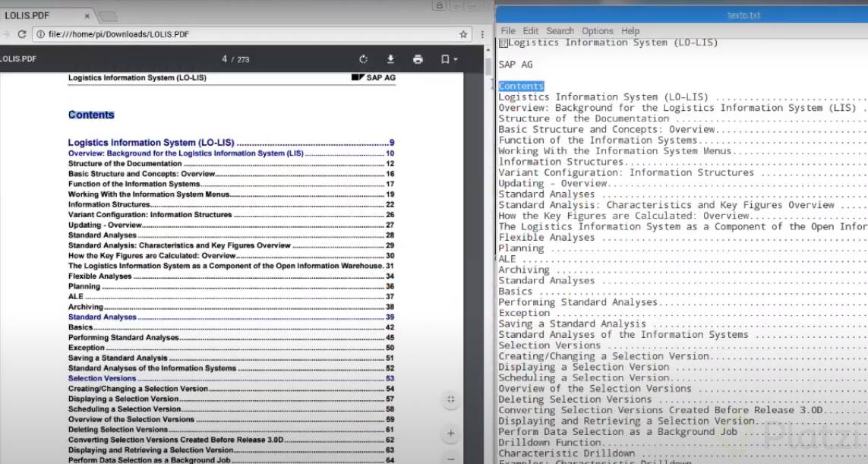Image resolution: width=868 pixels, height=464 pixels.
Task: Open PDF link 'Working With the Information System Menus'
Action: click(231, 194)
